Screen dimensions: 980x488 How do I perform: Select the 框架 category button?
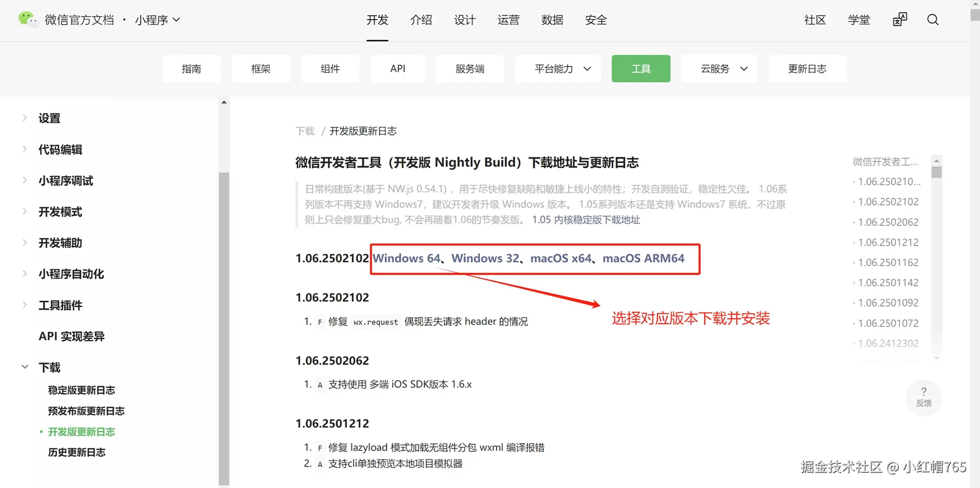pyautogui.click(x=261, y=69)
